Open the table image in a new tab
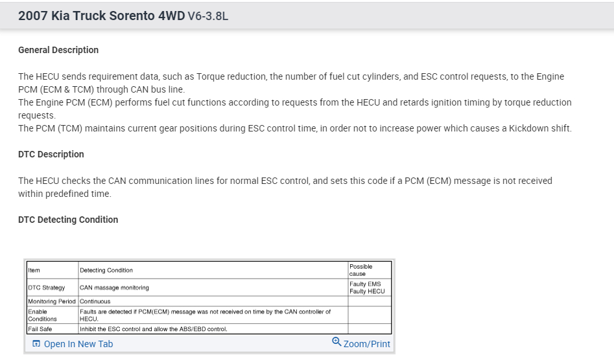Screen dimensions: 614x364 click(78, 344)
